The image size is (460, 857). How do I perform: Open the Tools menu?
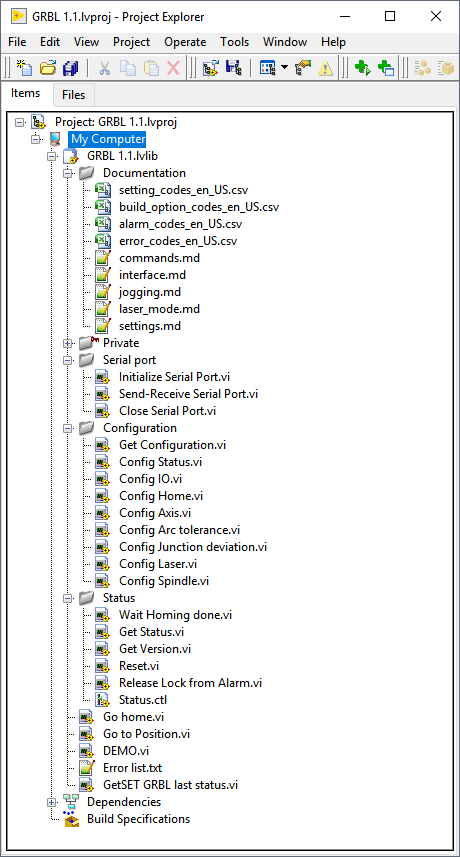coord(234,42)
